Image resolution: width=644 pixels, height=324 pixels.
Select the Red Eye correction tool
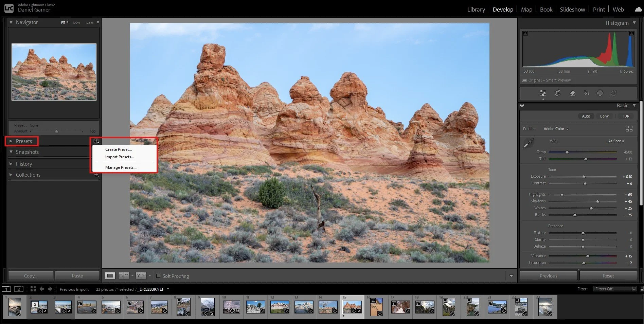coord(587,93)
